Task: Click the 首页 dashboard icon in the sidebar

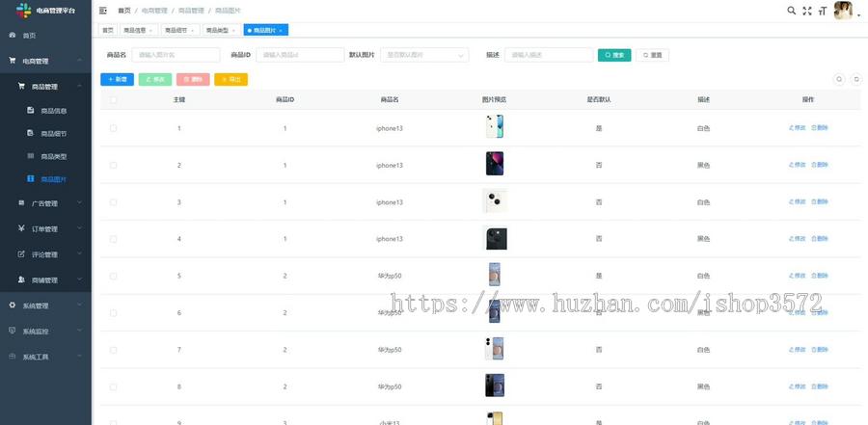Action: [13, 35]
